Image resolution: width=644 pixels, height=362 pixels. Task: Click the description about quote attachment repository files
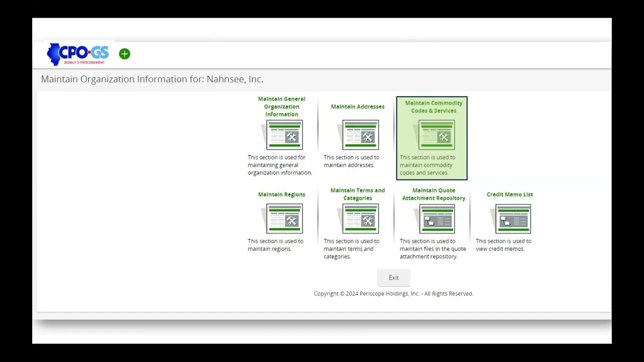click(433, 249)
